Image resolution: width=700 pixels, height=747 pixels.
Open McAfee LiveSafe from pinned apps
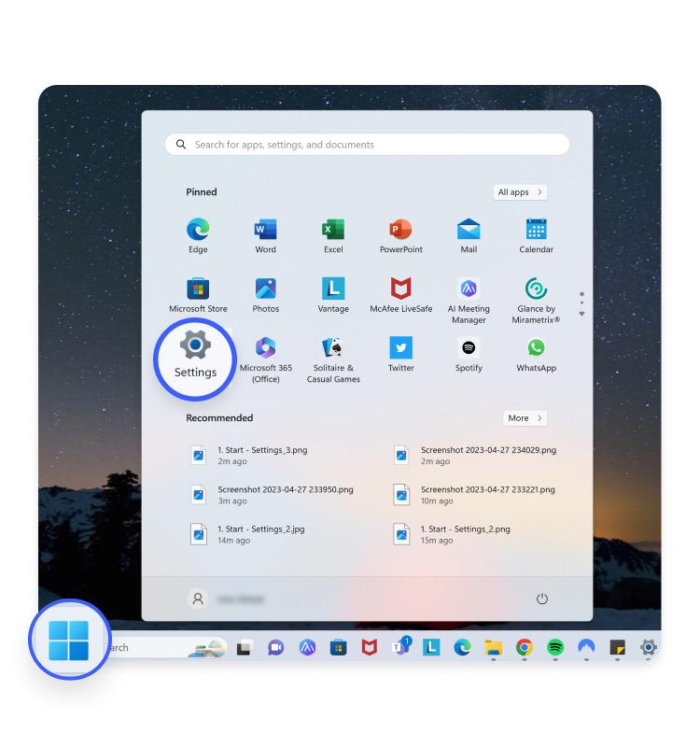(x=401, y=295)
